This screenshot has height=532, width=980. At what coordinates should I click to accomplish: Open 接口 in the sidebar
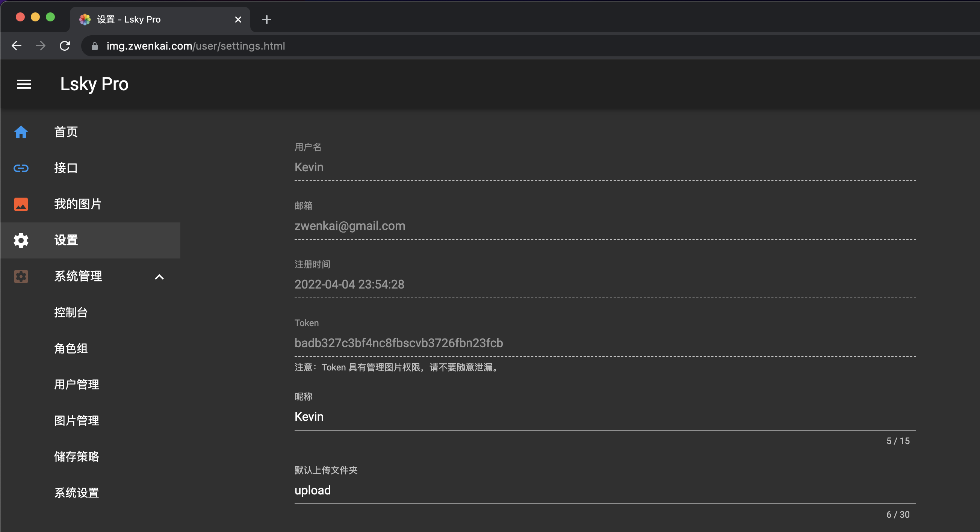tap(66, 168)
